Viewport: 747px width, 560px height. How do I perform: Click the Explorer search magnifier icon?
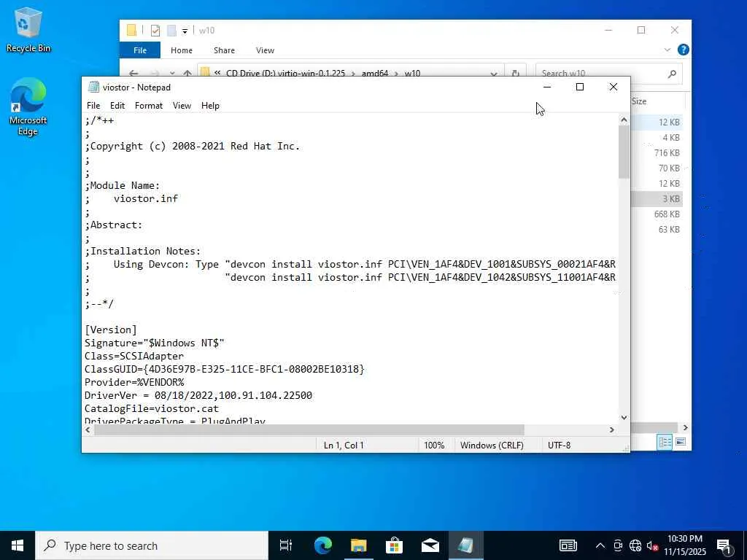point(672,73)
